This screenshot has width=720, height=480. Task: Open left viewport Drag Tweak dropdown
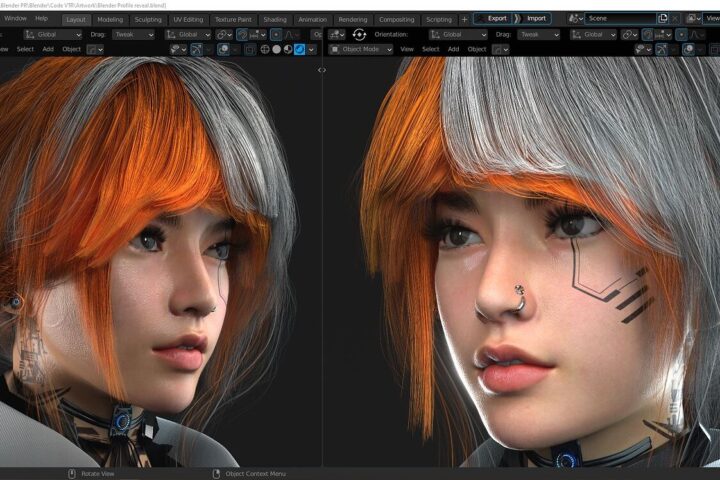click(133, 34)
